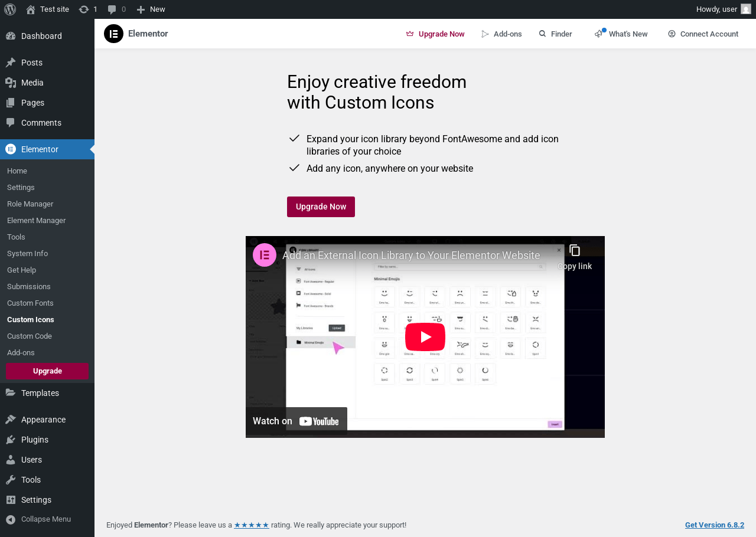Click the Test site label in the admin bar
Viewport: 756px width, 537px height.
tap(54, 9)
